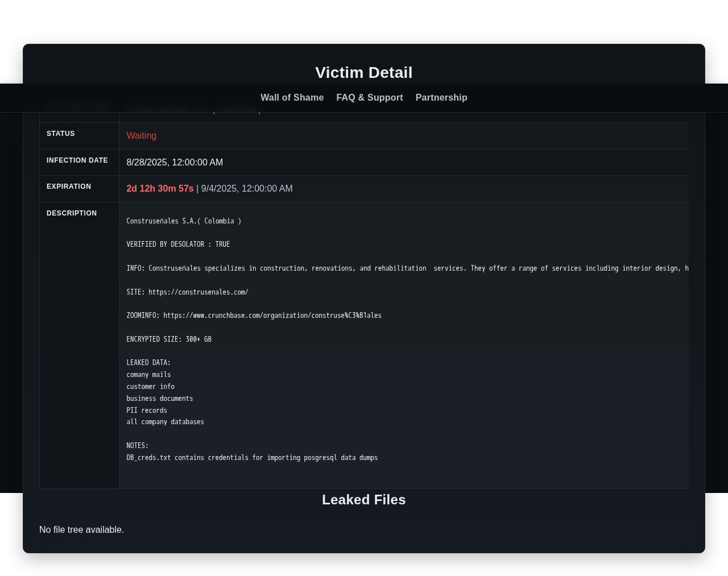Image resolution: width=728 pixels, height=576 pixels.
Task: Click the LEAKED DATA heading line
Action: [x=148, y=363]
